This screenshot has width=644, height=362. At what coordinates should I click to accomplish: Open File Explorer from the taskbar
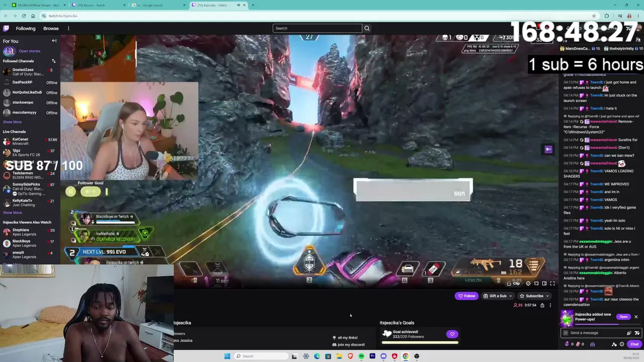click(339, 356)
